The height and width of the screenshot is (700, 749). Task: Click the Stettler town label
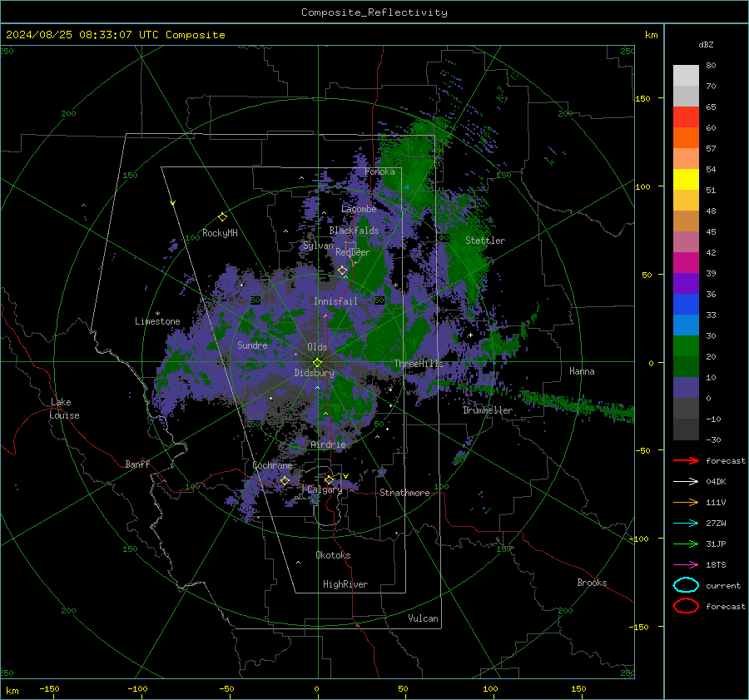pyautogui.click(x=485, y=241)
